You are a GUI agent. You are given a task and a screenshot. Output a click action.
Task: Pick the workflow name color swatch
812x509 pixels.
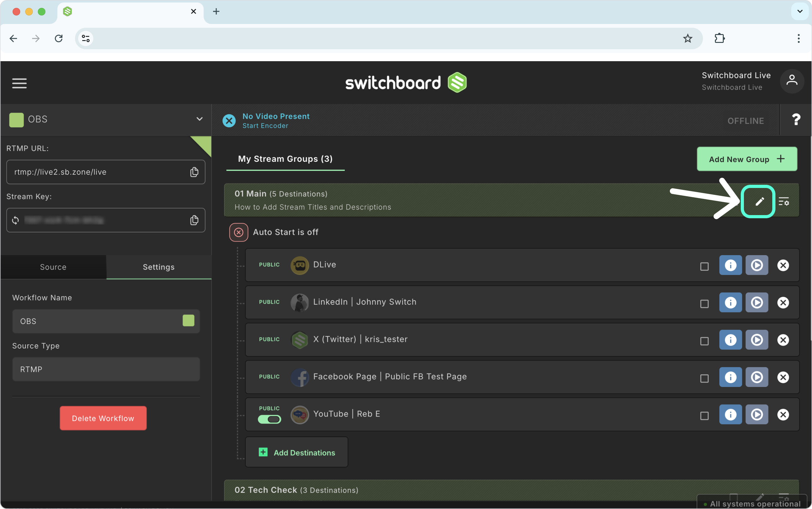pyautogui.click(x=188, y=320)
